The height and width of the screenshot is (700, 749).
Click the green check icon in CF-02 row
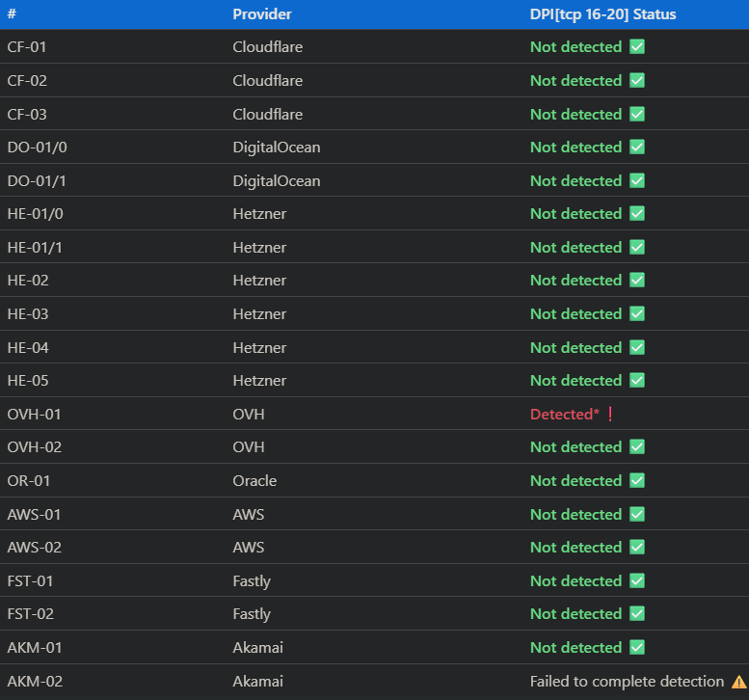637,80
